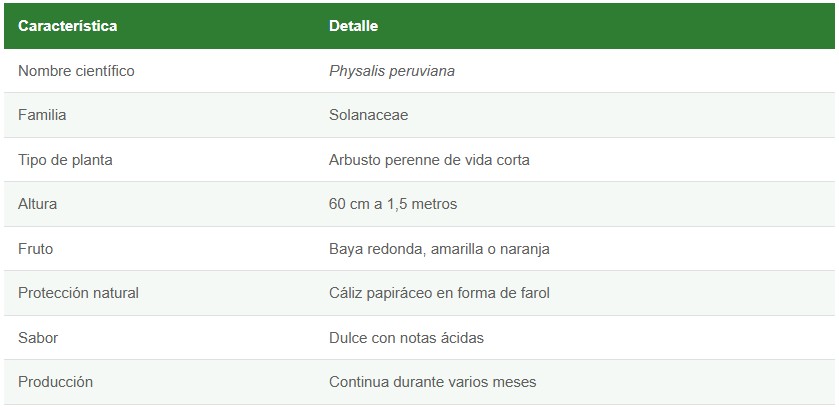Click the italic word 'peruviana'
The height and width of the screenshot is (410, 839).
tap(421, 71)
